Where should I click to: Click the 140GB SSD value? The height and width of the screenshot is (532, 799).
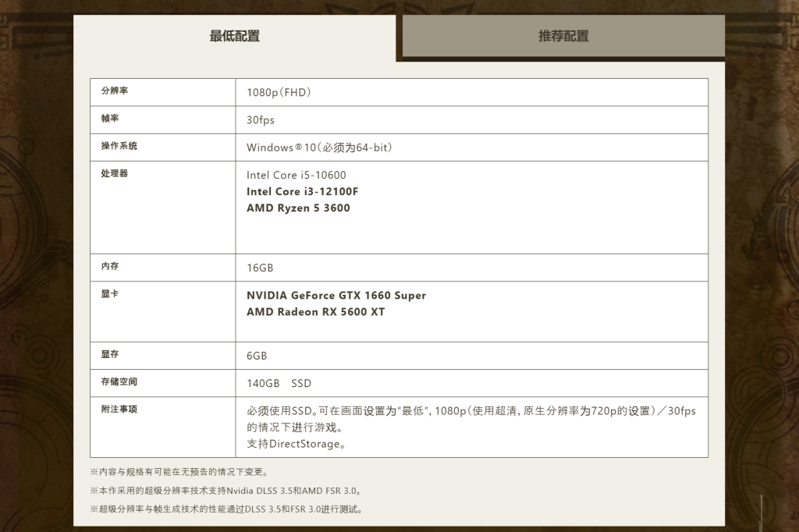pyautogui.click(x=279, y=383)
